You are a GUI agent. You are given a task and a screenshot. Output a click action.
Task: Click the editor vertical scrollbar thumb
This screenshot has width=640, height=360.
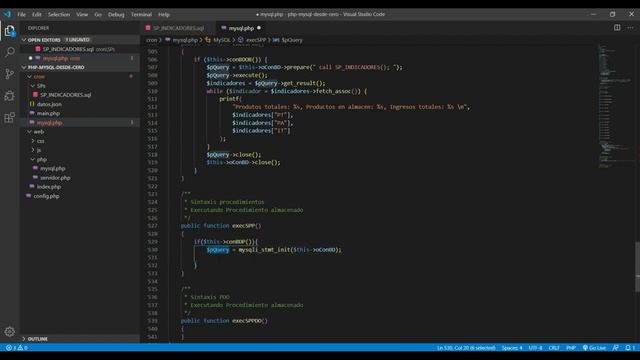pyautogui.click(x=637, y=267)
